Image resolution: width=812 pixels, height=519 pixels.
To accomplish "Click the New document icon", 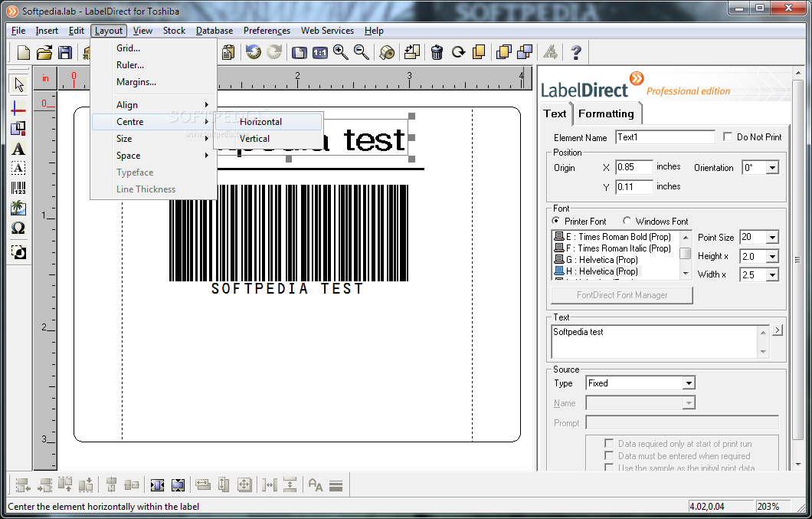I will (x=23, y=52).
